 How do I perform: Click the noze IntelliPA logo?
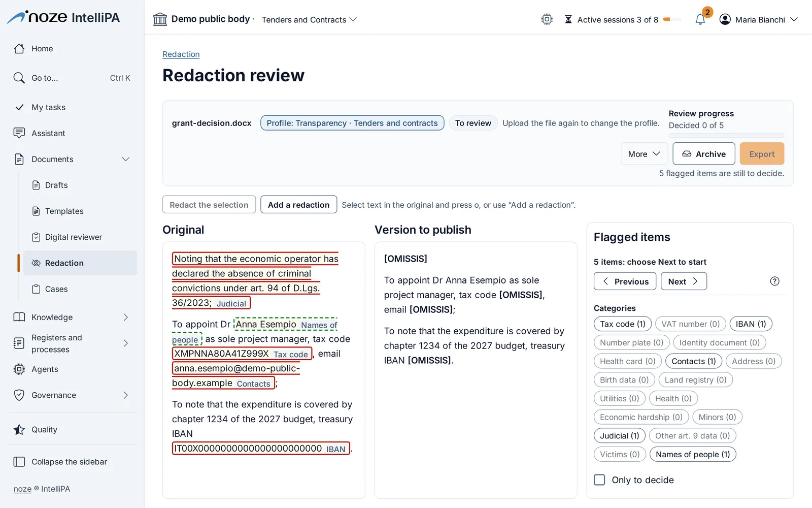(63, 17)
